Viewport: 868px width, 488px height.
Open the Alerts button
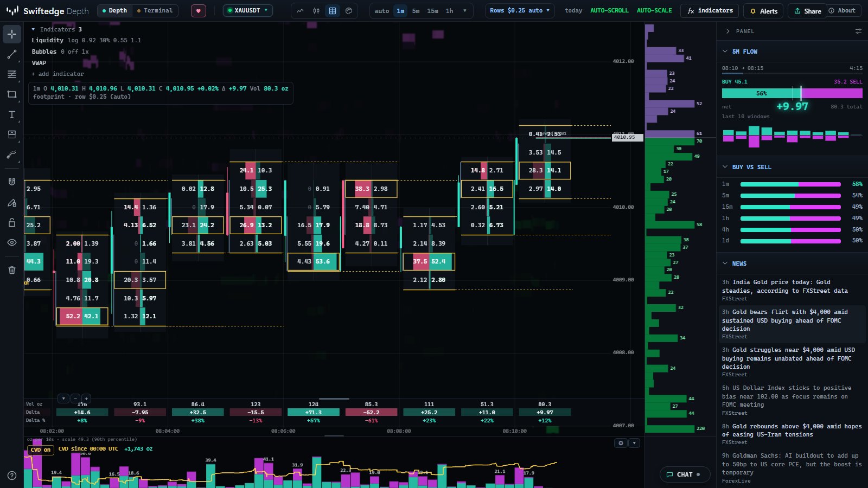coord(763,11)
